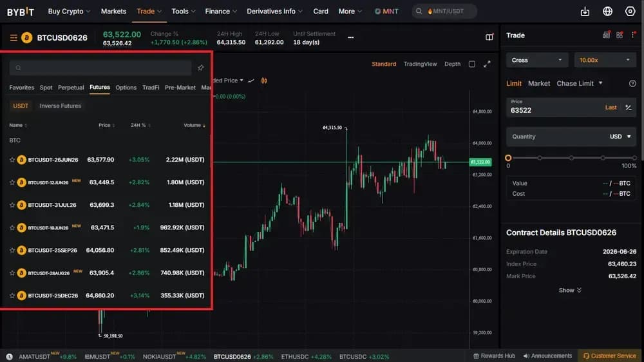This screenshot has width=644, height=362.
Task: Click the search magnifier in the top bar
Action: coord(419,11)
